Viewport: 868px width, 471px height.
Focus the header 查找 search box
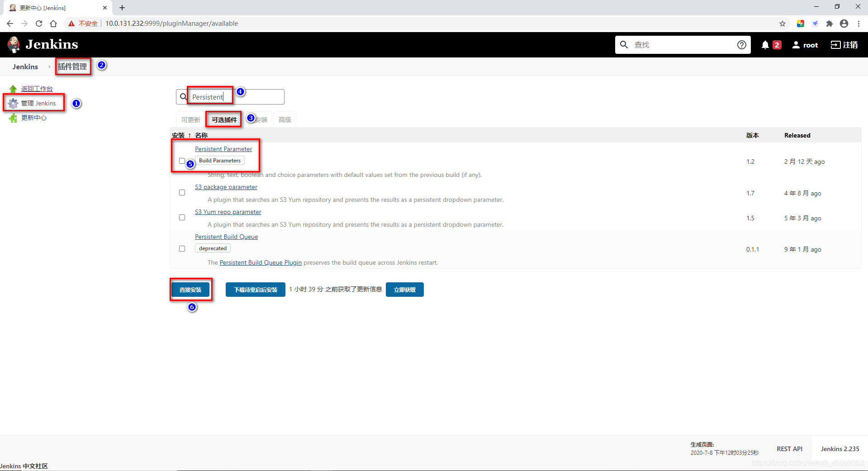tap(683, 45)
